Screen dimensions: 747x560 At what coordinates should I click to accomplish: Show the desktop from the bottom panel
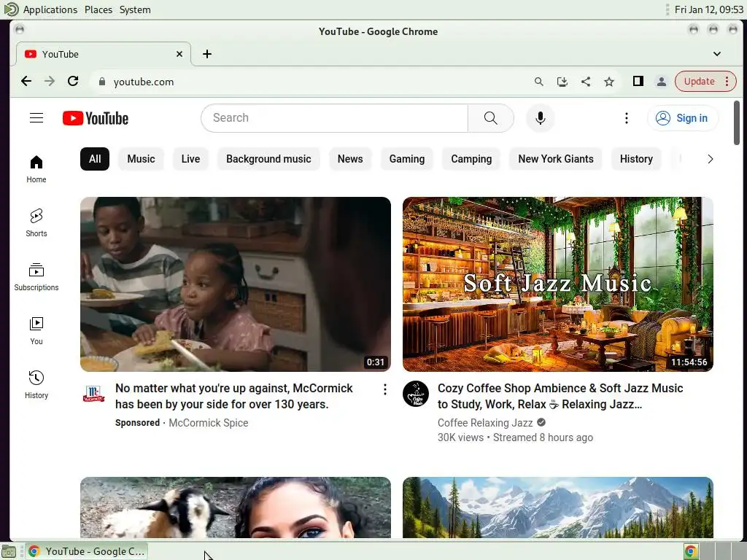click(9, 551)
